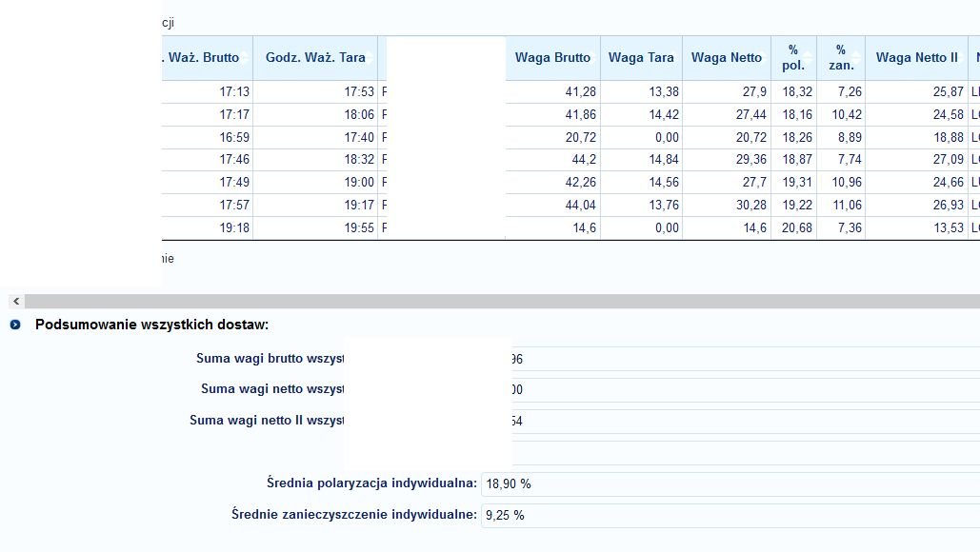
Task: Click the Średnia polaryzacja indywidualna field
Action: pos(730,484)
